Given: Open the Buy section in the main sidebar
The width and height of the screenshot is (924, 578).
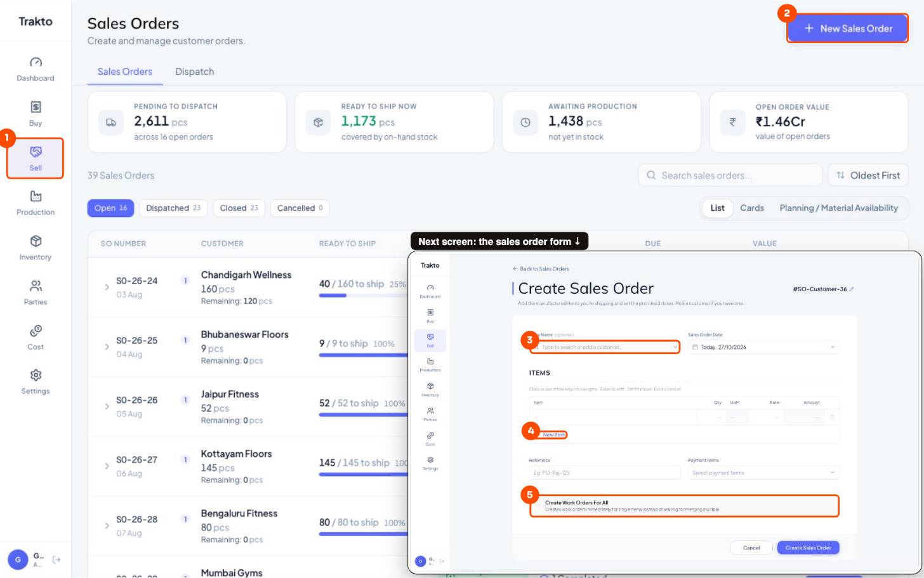Looking at the screenshot, I should pyautogui.click(x=36, y=114).
